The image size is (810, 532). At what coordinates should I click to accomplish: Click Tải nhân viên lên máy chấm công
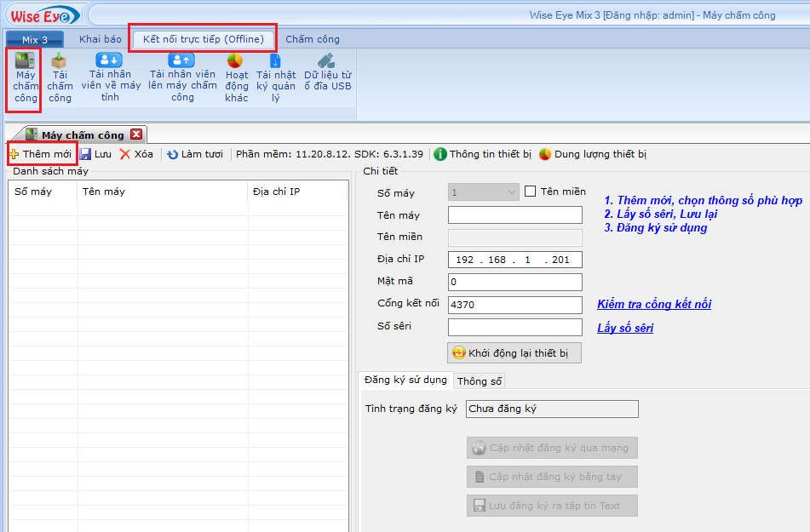[182, 78]
